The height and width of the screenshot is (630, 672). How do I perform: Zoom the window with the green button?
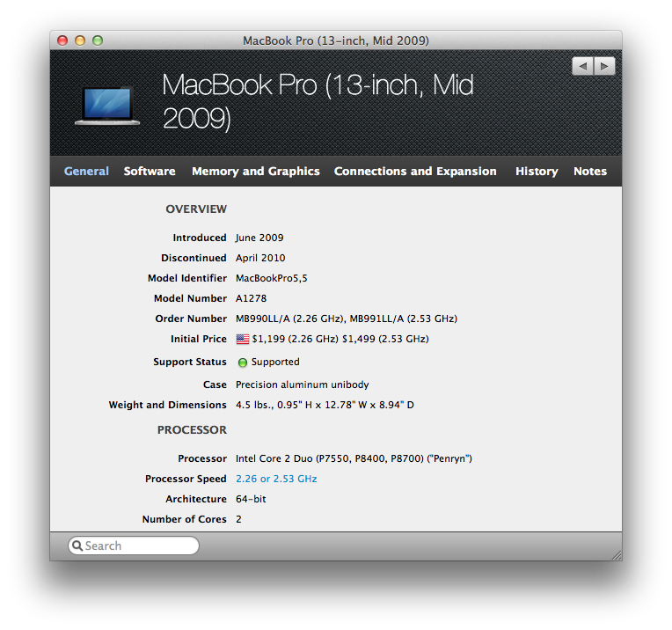pos(98,40)
